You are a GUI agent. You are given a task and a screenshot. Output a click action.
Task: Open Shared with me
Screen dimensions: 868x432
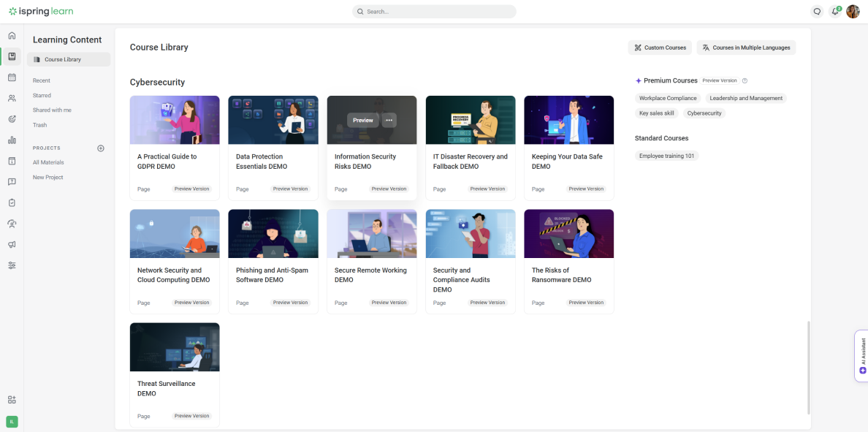click(x=52, y=110)
